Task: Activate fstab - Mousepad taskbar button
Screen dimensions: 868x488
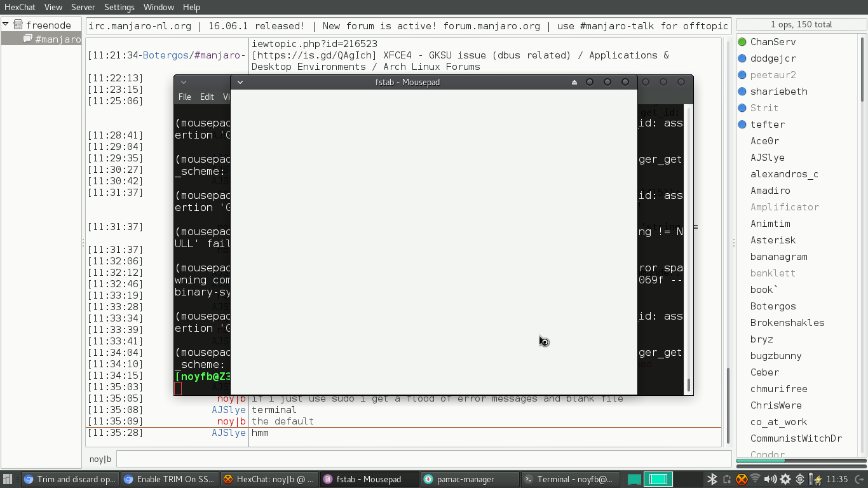Action: click(x=369, y=480)
